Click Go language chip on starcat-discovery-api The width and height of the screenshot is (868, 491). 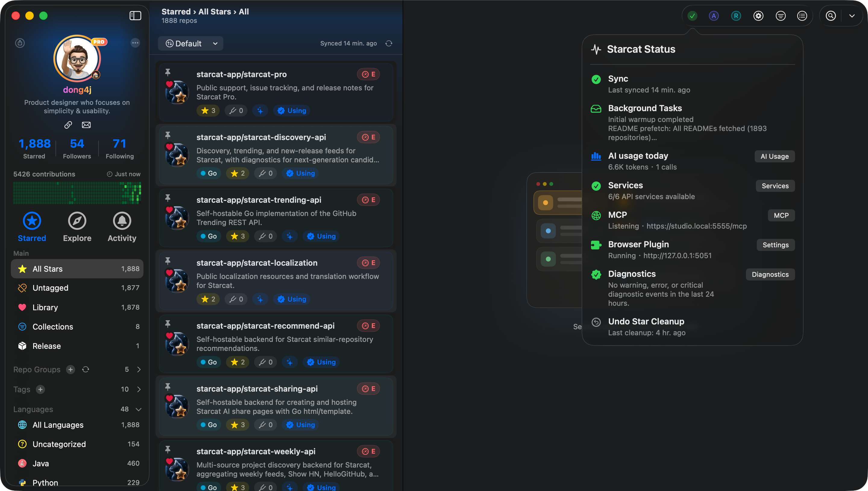[209, 173]
